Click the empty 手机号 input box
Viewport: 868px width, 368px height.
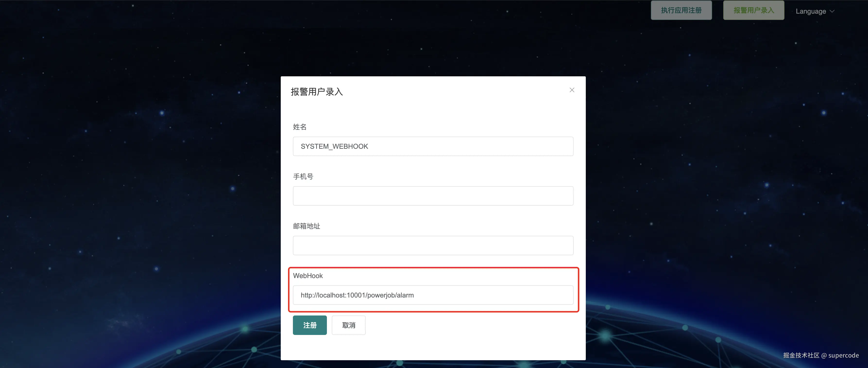433,196
